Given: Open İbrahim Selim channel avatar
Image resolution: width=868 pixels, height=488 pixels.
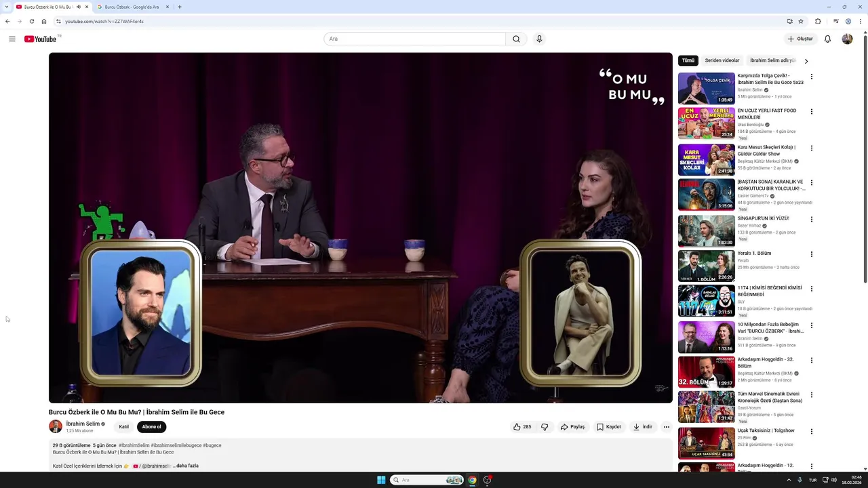Looking at the screenshot, I should pos(56,426).
